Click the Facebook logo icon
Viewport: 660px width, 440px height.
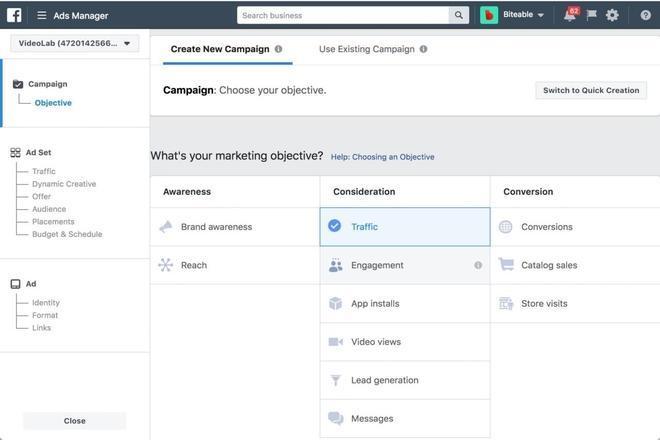click(x=14, y=15)
